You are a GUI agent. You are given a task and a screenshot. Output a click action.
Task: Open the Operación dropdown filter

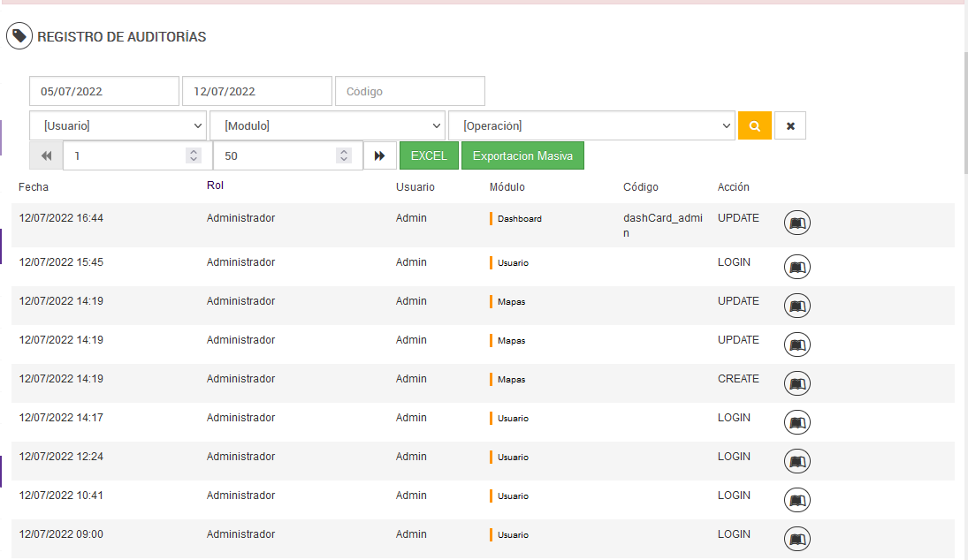591,125
